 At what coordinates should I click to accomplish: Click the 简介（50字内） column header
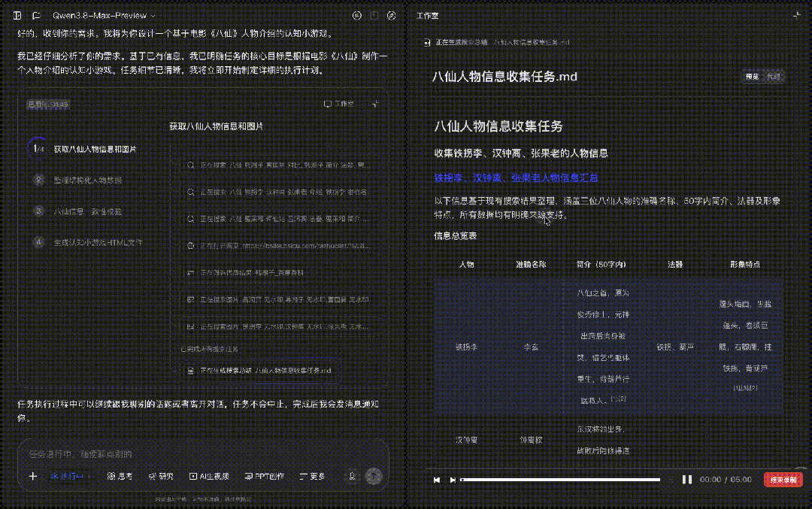(x=601, y=264)
